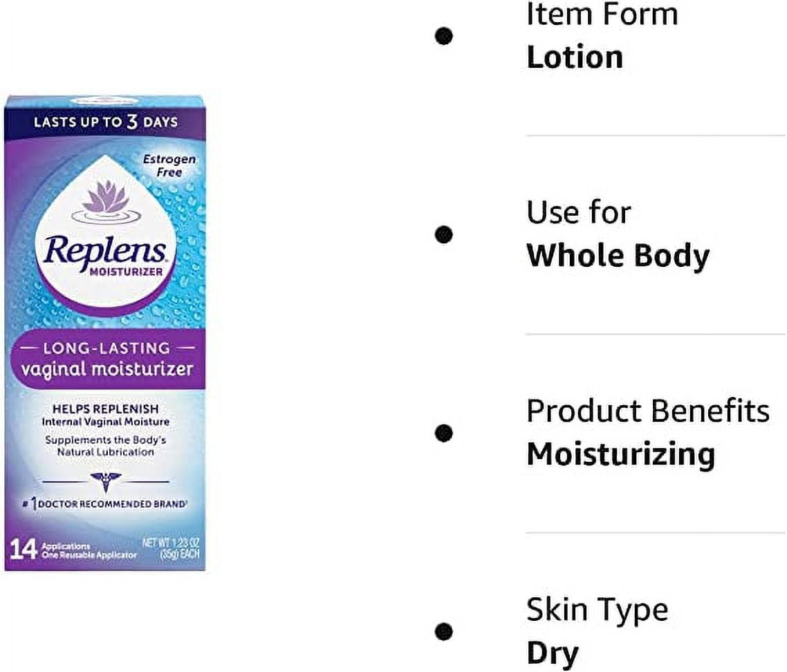
Task: Click the bullet next to Item Form
Action: point(444,36)
